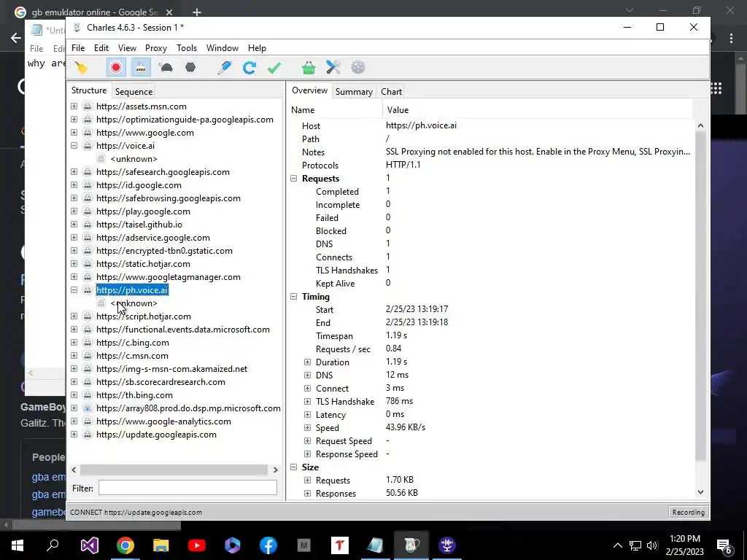Open Chrome from the taskbar
Viewport: 747px width, 560px height.
coord(125,545)
